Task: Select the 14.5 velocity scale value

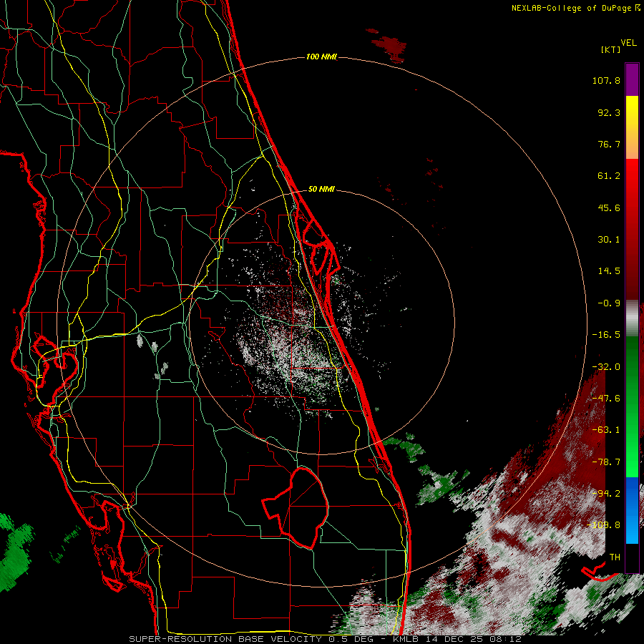Action: click(609, 271)
